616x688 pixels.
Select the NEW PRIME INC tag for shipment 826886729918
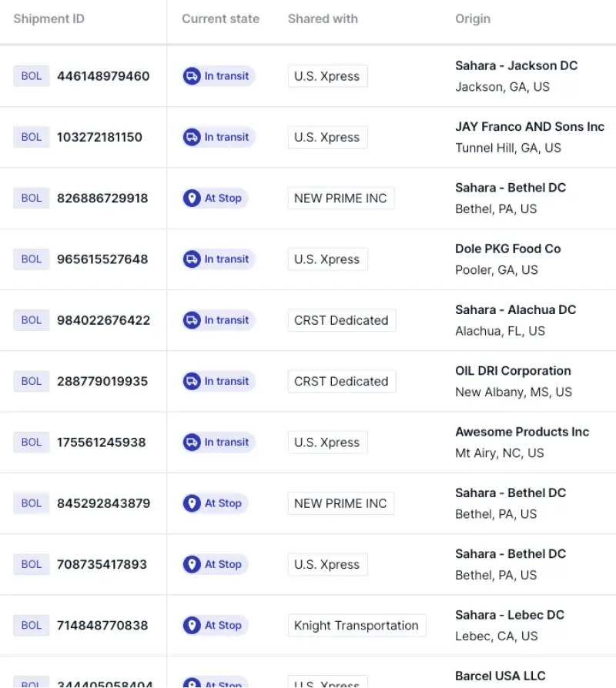pos(340,199)
